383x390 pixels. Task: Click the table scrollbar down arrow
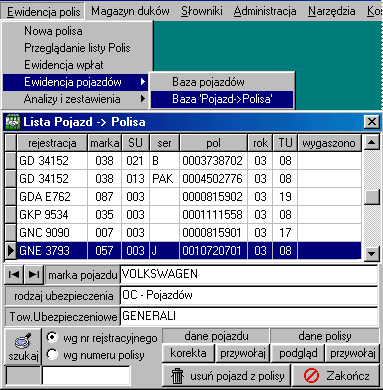[371, 253]
